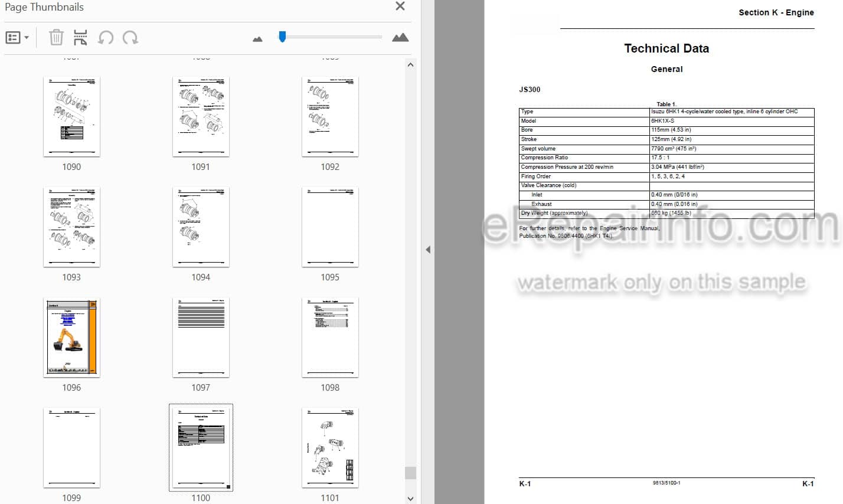Click the 6HK1X-S model value cell
843x504 pixels.
[x=731, y=121]
